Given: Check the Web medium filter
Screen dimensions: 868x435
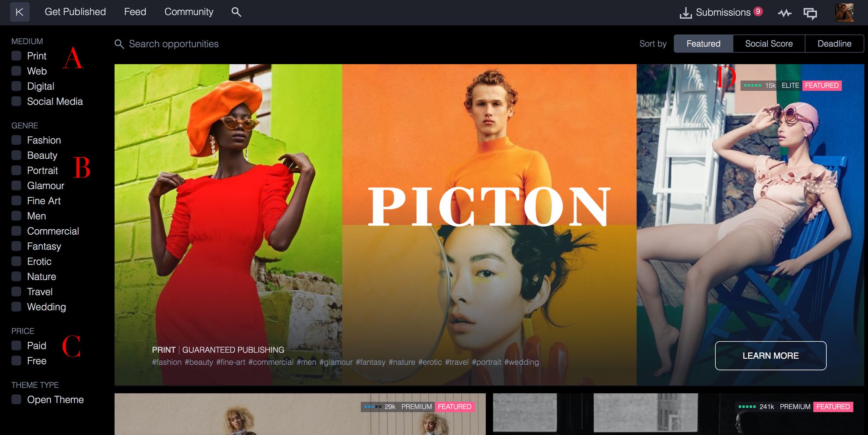Looking at the screenshot, I should [16, 71].
